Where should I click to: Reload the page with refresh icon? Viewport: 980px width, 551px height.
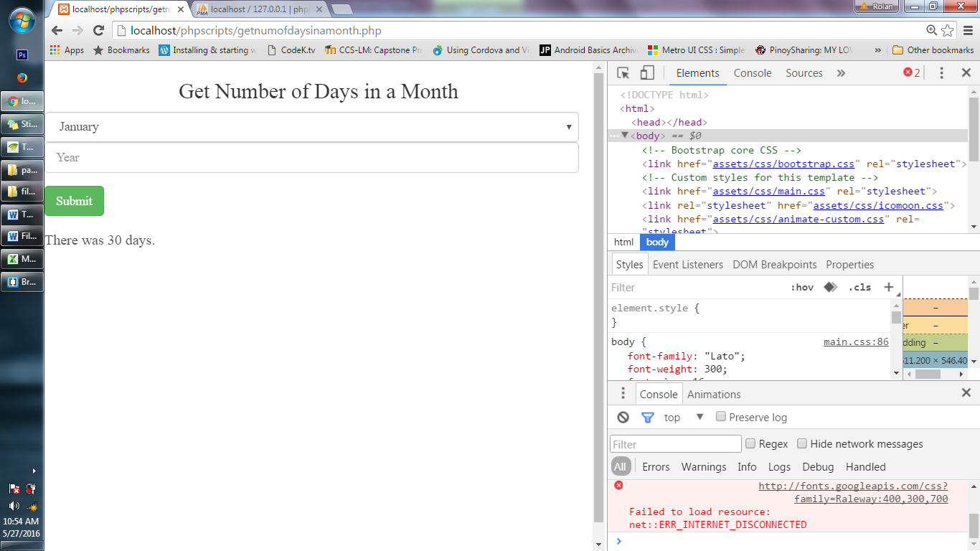point(99,31)
